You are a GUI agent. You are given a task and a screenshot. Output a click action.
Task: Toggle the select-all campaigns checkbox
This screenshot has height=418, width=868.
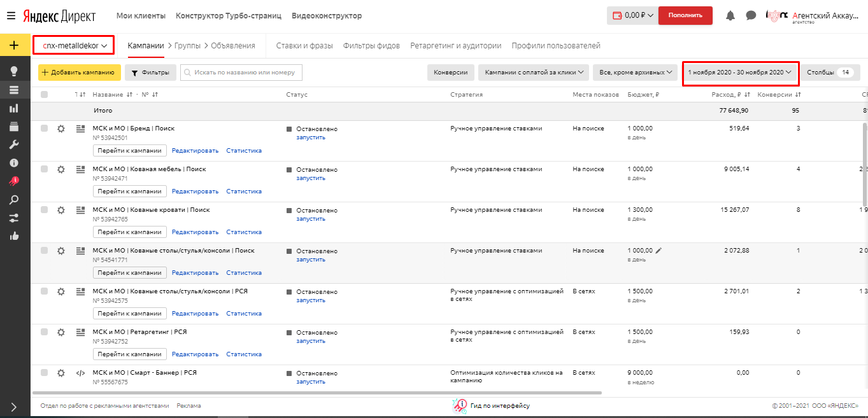(44, 95)
